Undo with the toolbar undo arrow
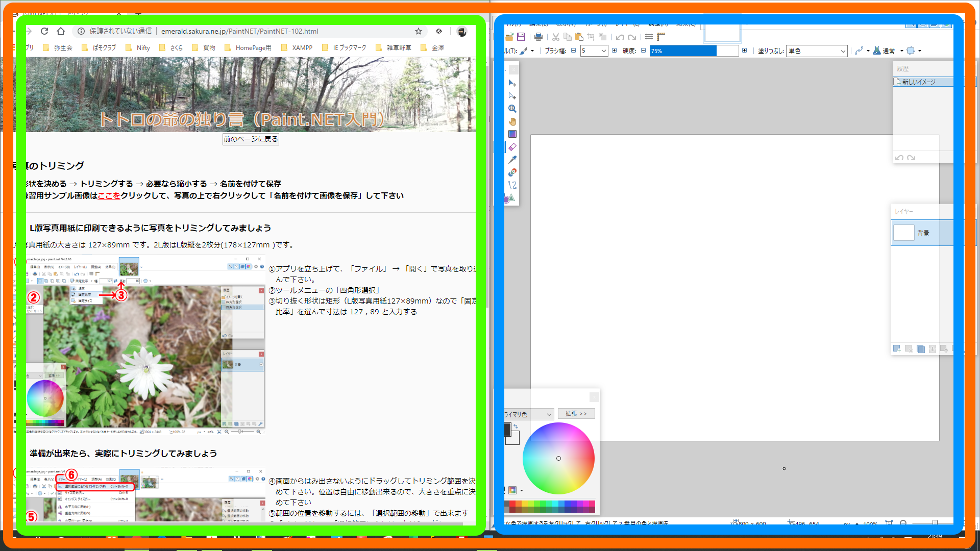Screen dimensions: 980x551 620,37
